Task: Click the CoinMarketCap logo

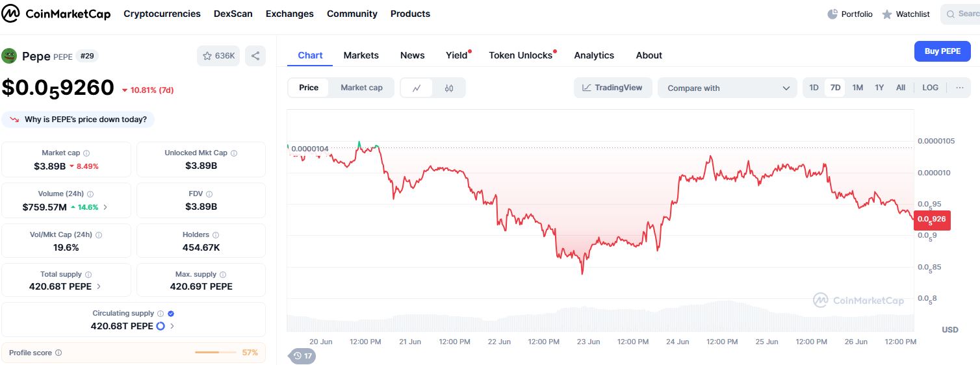Action: point(57,14)
